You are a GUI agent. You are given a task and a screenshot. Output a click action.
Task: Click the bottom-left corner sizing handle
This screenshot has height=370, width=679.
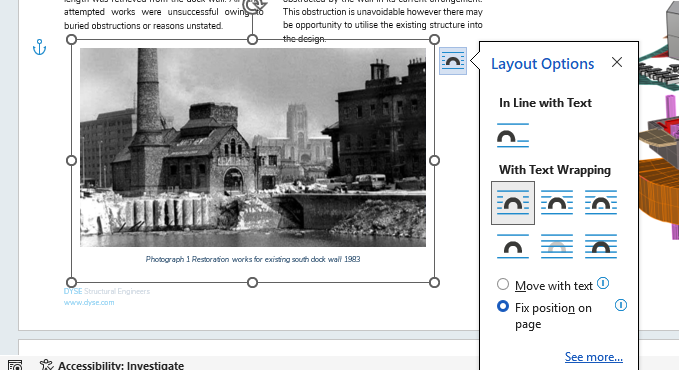(x=71, y=283)
